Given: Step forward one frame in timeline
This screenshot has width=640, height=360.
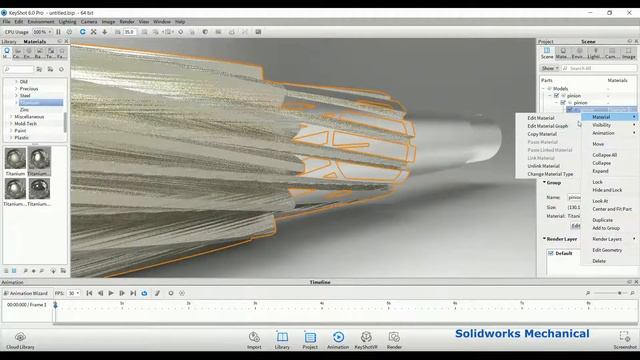Looking at the screenshot, I should 122,293.
